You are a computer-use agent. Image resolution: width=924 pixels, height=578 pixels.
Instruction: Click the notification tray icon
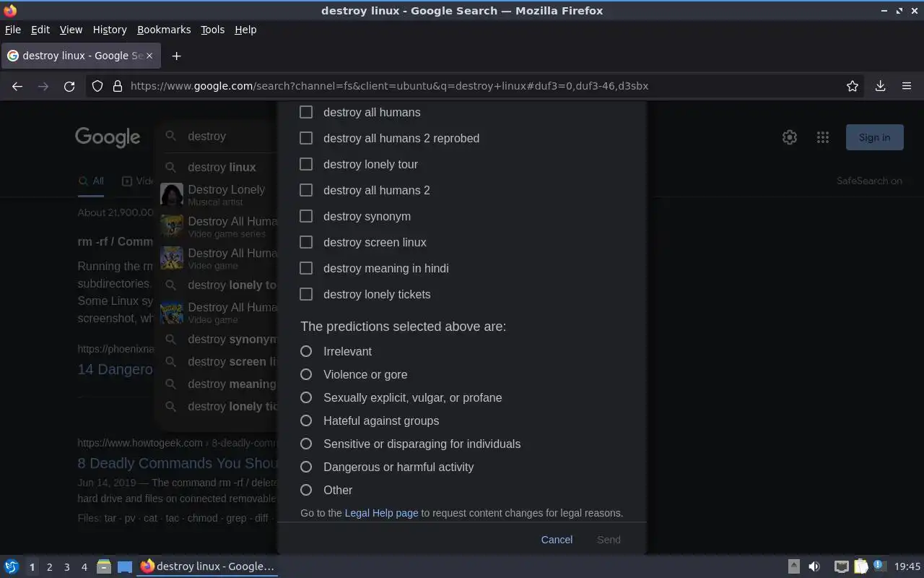pyautogui.click(x=879, y=566)
